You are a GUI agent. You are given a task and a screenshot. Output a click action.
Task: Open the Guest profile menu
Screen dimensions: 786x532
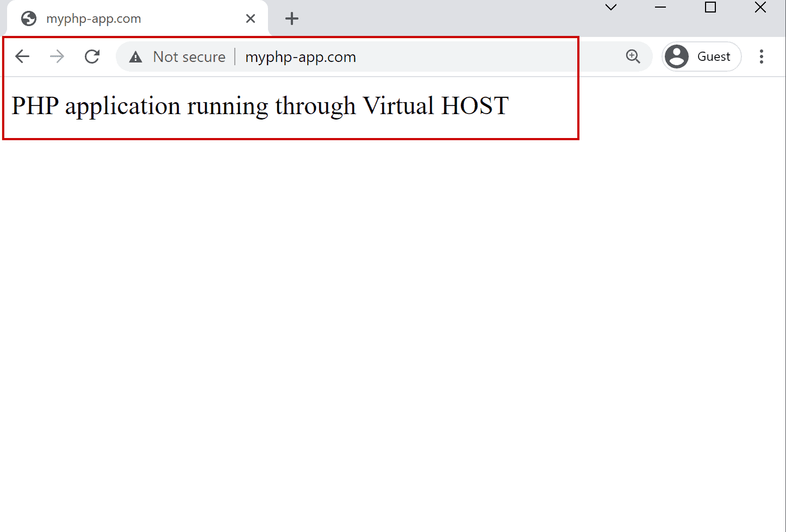[x=702, y=57]
